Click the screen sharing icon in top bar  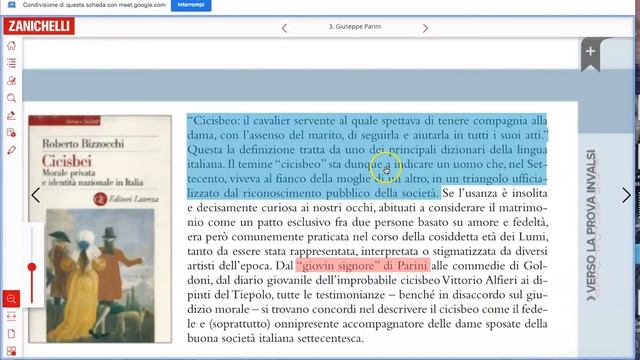click(12, 5)
